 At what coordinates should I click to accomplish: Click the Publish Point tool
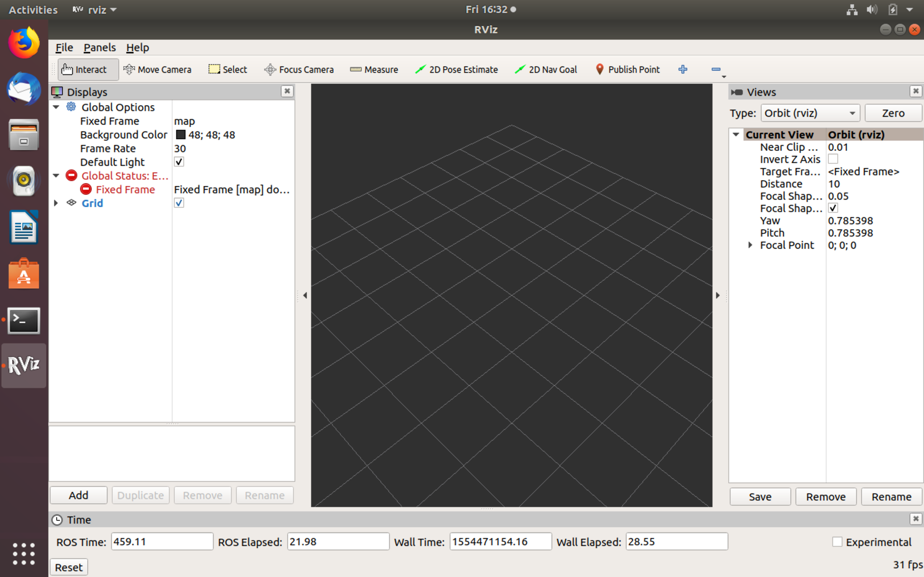(x=628, y=70)
